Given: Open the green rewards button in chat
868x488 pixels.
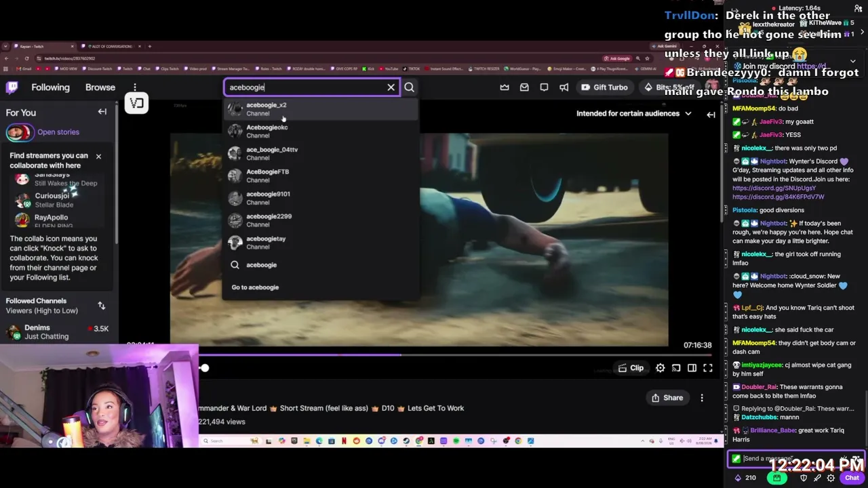Looking at the screenshot, I should [x=777, y=478].
